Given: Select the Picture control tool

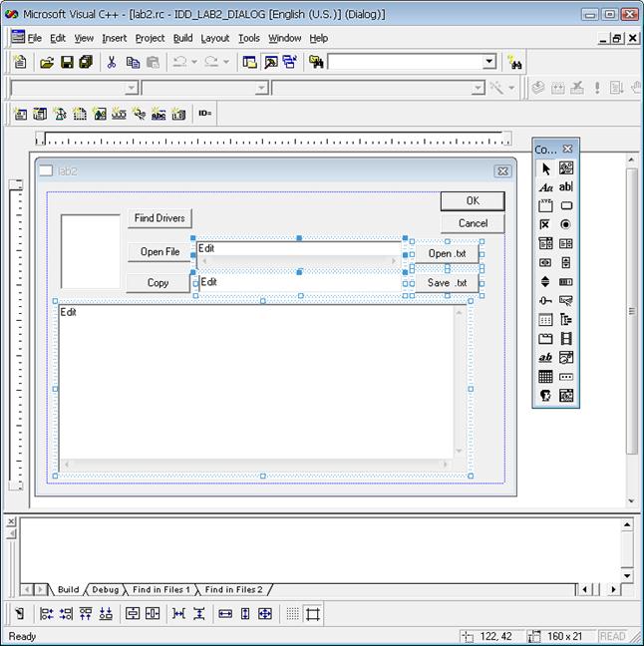Looking at the screenshot, I should [x=565, y=168].
